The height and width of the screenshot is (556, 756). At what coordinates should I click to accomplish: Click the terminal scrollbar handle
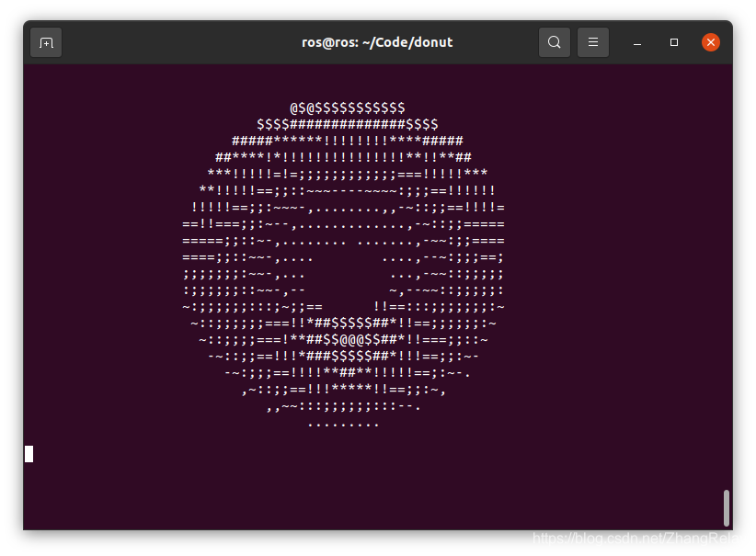[x=726, y=508]
